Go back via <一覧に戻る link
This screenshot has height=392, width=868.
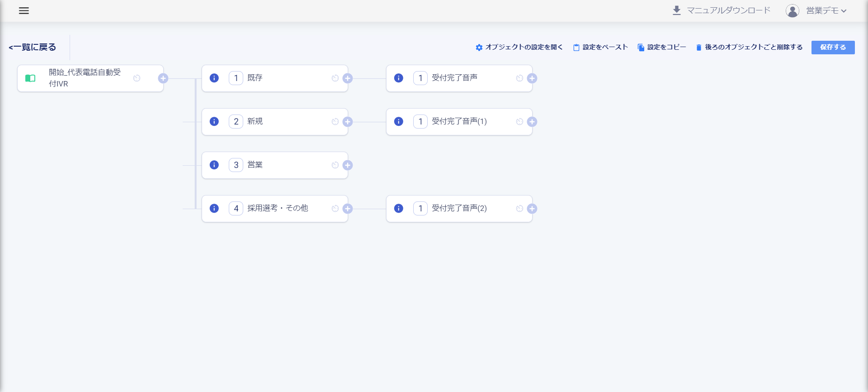[33, 47]
